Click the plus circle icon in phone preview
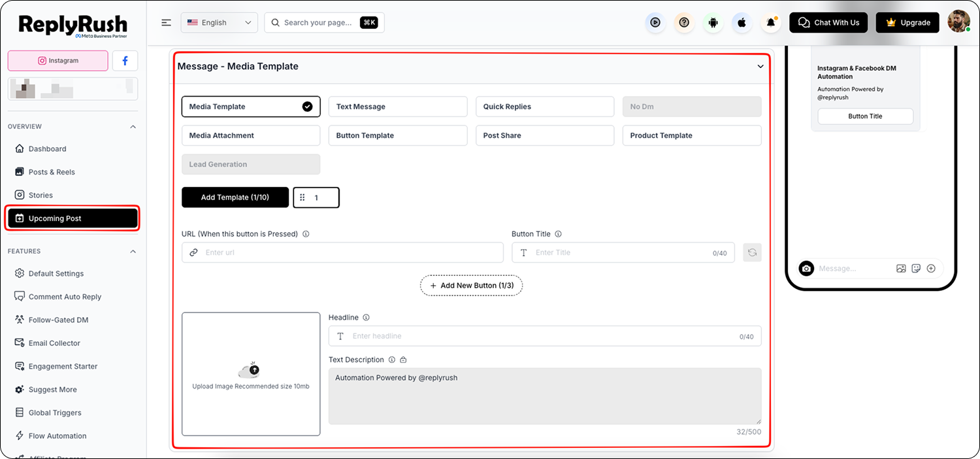This screenshot has width=980, height=459. tap(931, 268)
